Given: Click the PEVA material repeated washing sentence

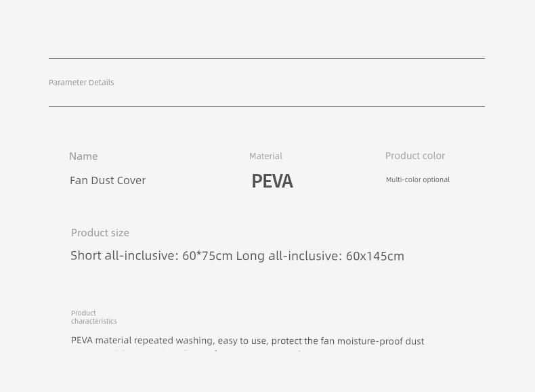Looking at the screenshot, I should pyautogui.click(x=247, y=341).
